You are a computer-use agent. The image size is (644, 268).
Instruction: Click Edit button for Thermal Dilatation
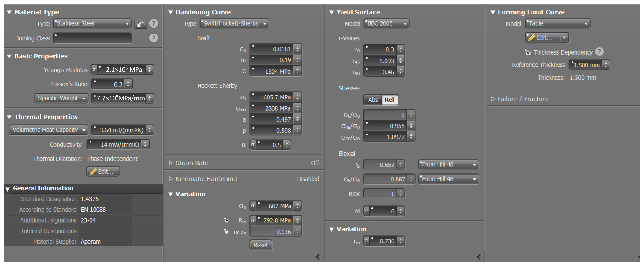tap(103, 172)
